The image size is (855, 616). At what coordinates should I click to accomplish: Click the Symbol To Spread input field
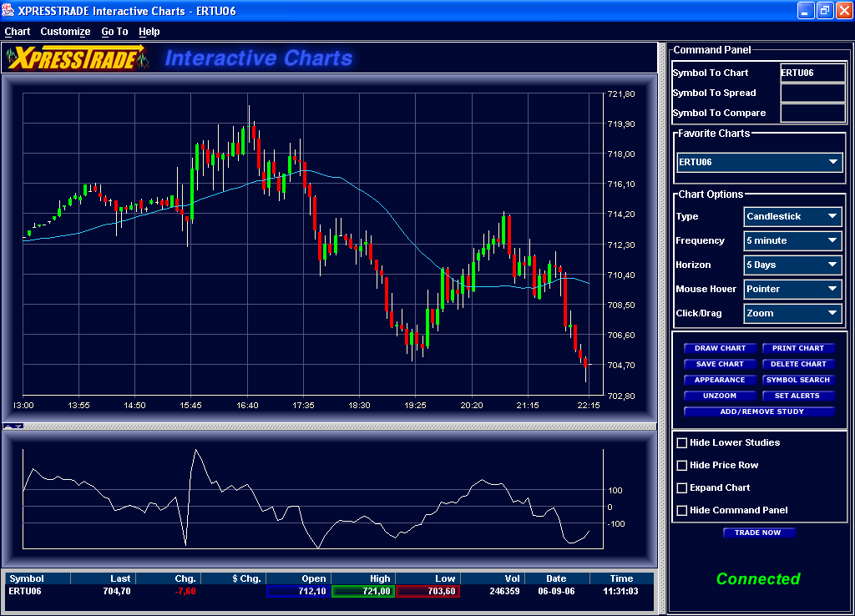pos(812,93)
